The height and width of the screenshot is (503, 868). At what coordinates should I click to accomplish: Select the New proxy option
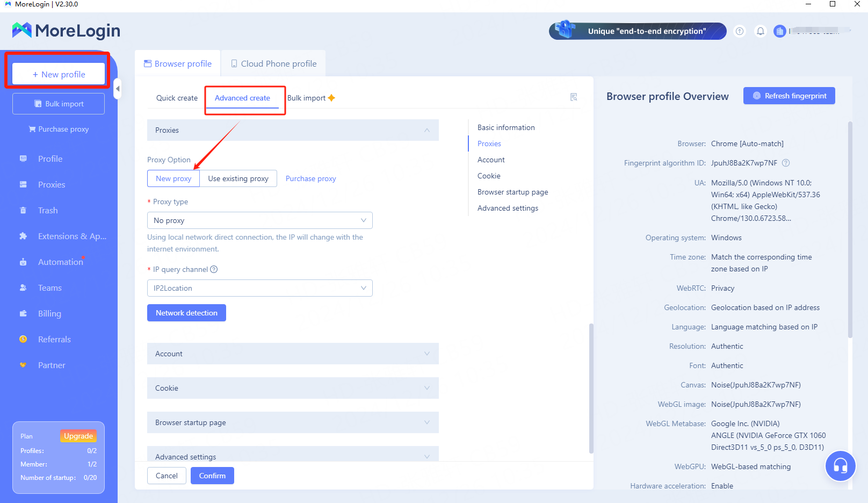[x=173, y=178]
